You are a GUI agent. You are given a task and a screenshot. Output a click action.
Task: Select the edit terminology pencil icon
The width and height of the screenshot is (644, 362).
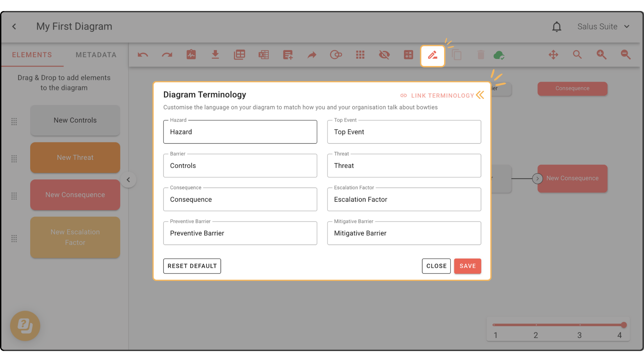tap(433, 55)
